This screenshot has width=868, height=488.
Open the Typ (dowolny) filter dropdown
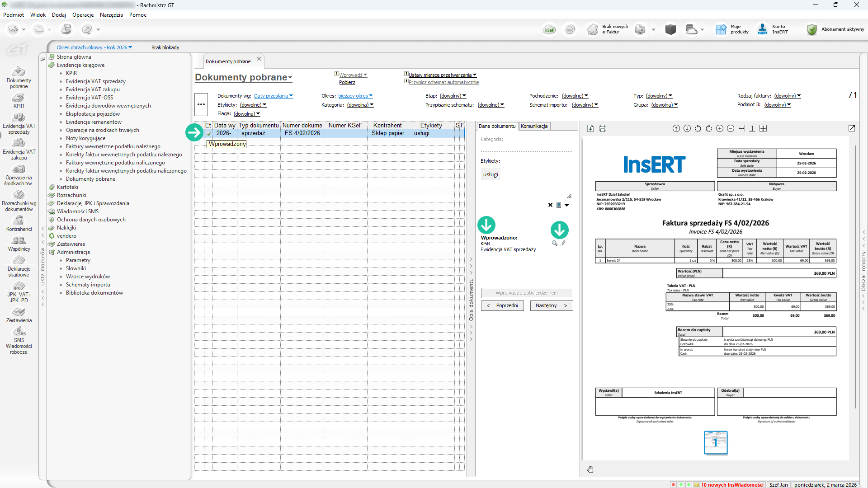(x=659, y=96)
